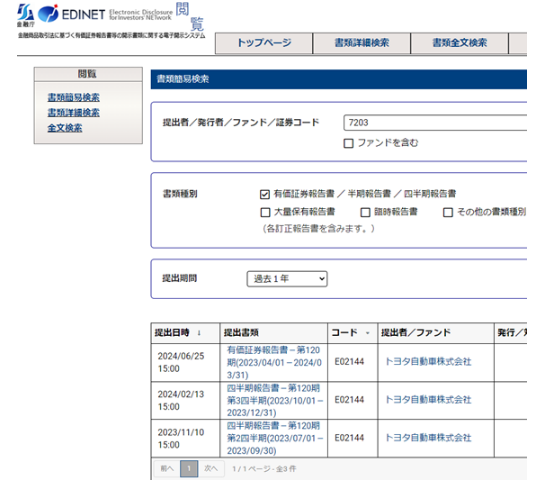
Task: Check the その他の書類種別 checkbox
Action: pyautogui.click(x=448, y=212)
